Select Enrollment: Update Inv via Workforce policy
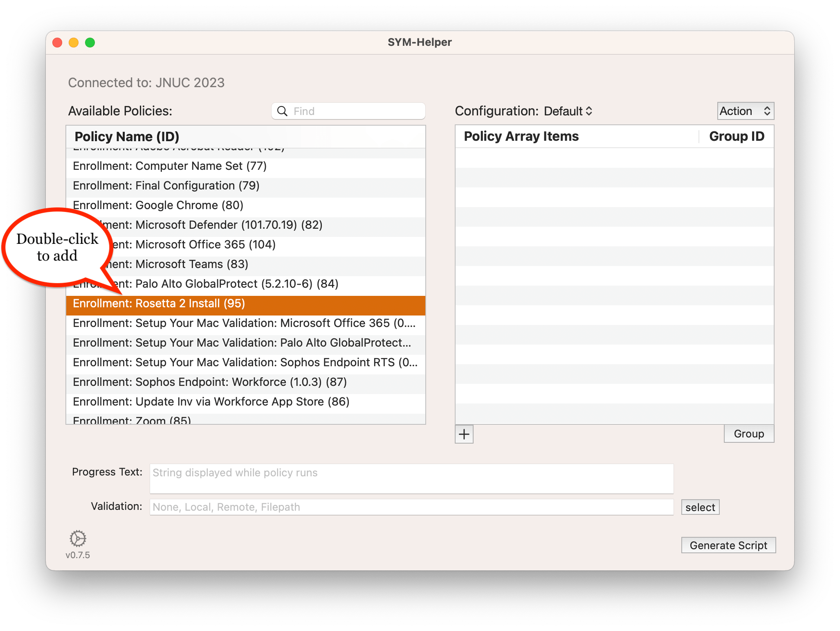840x631 pixels. click(211, 402)
